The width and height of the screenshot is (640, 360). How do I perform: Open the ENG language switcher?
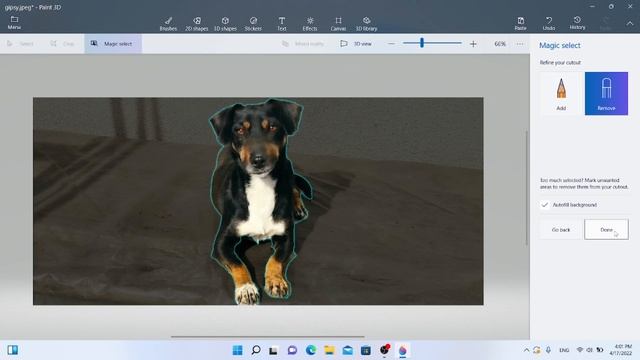tap(564, 350)
